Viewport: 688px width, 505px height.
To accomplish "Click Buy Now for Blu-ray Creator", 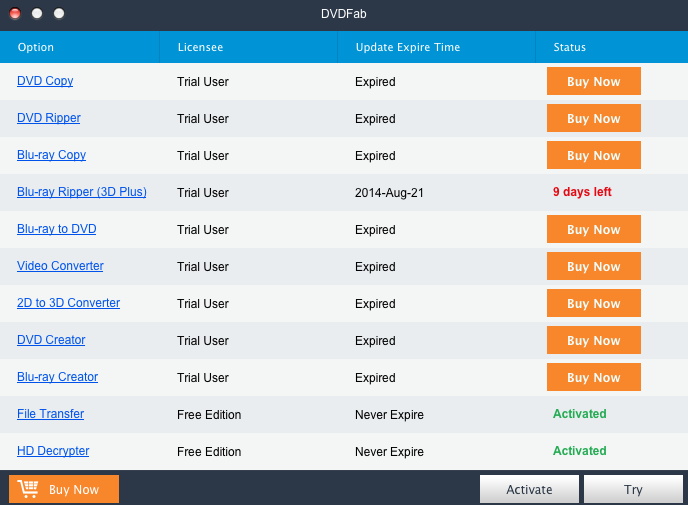I will 594,377.
